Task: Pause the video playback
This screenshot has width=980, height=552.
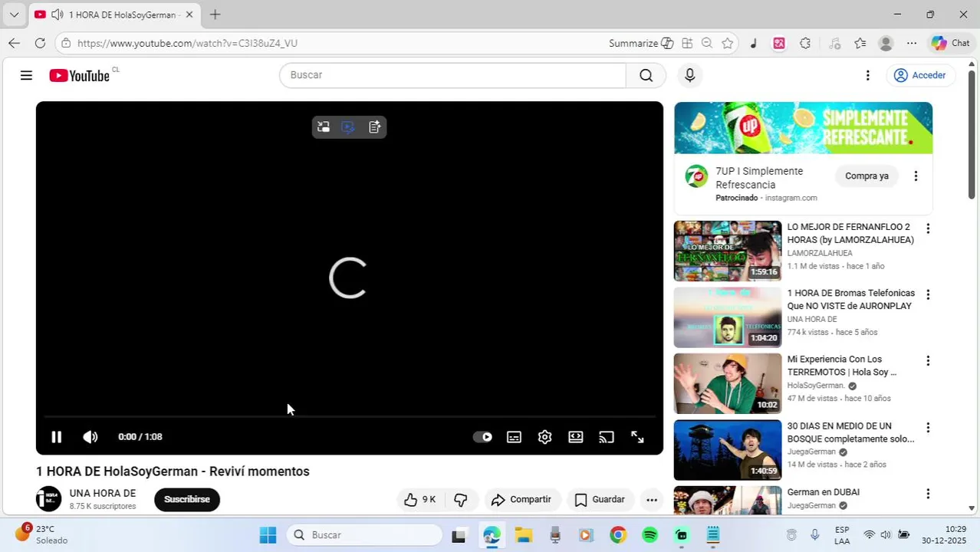Action: (56, 437)
